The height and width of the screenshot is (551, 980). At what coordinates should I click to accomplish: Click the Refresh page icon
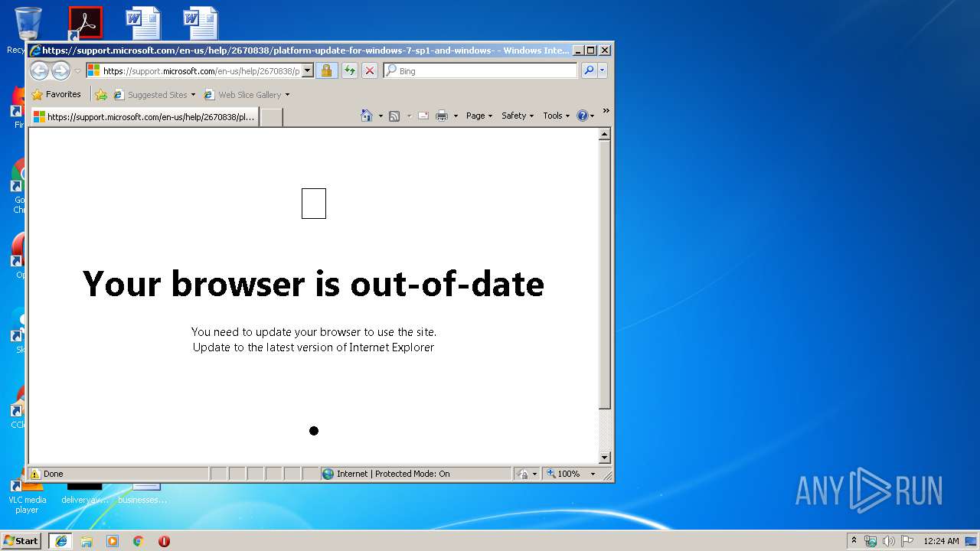pyautogui.click(x=349, y=70)
